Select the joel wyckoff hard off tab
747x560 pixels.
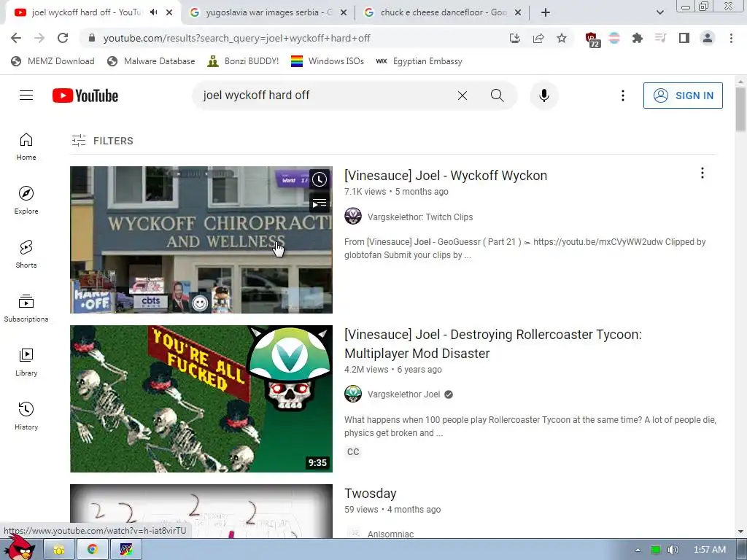point(86,12)
